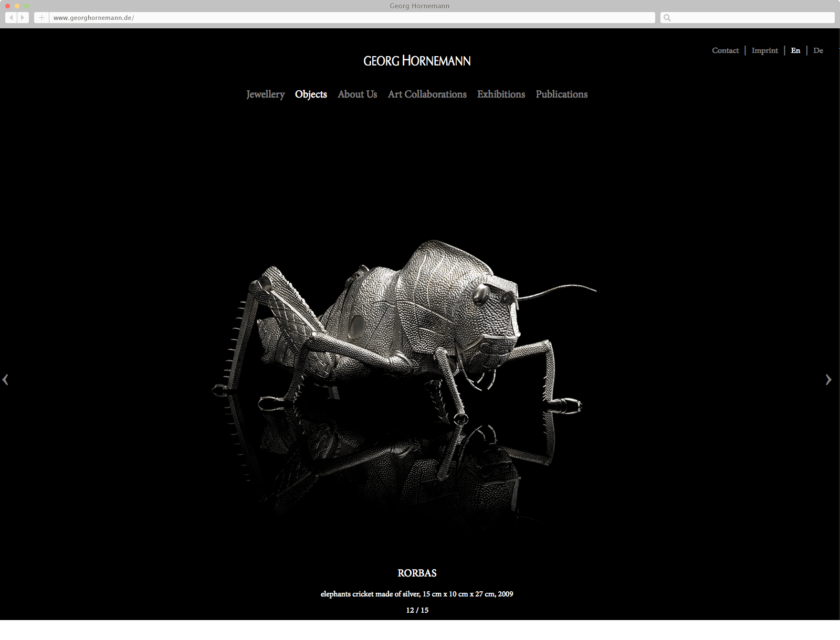Click the 12 / 15 counter
Viewport: 840px width, 640px height.
click(x=417, y=610)
